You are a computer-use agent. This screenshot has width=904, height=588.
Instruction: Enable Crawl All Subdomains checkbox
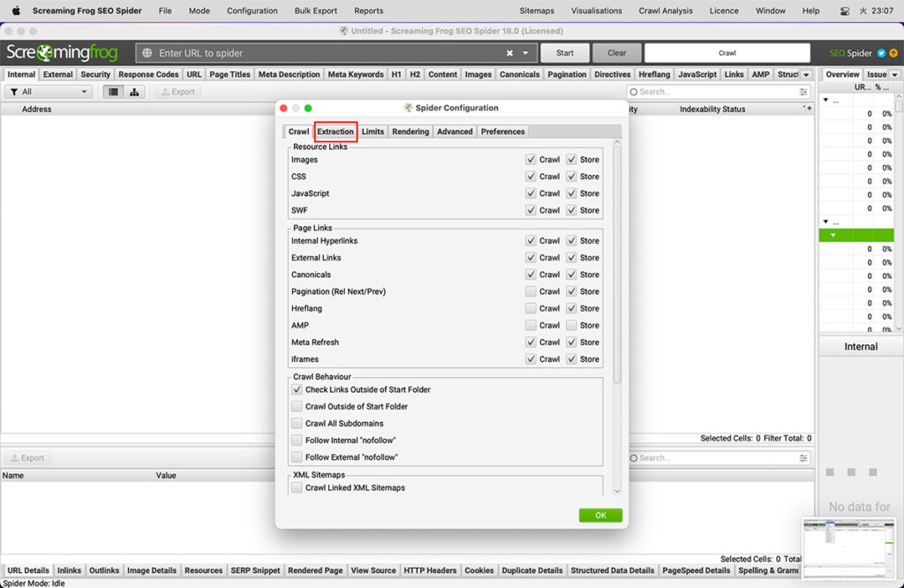pyautogui.click(x=297, y=423)
